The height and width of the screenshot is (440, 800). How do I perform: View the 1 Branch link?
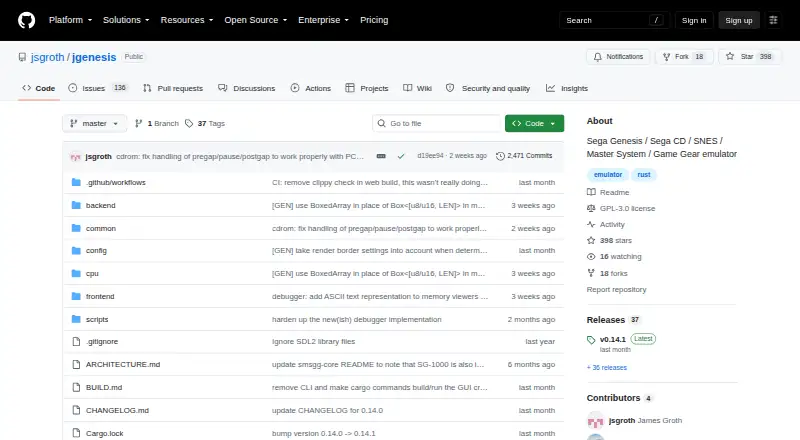[157, 124]
